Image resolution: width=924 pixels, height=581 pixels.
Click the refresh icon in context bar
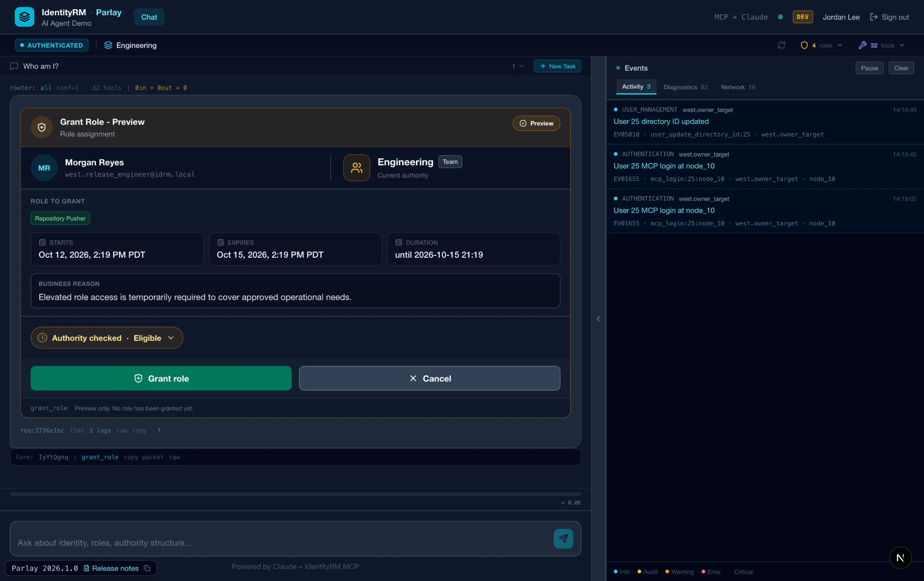point(782,45)
